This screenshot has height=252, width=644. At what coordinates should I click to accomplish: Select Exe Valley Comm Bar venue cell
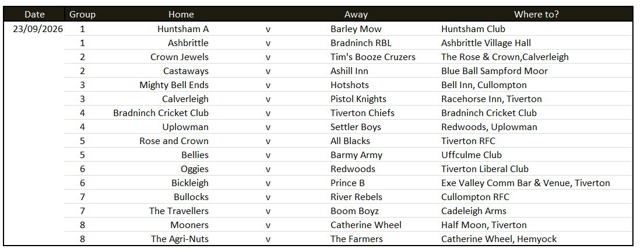tap(525, 183)
